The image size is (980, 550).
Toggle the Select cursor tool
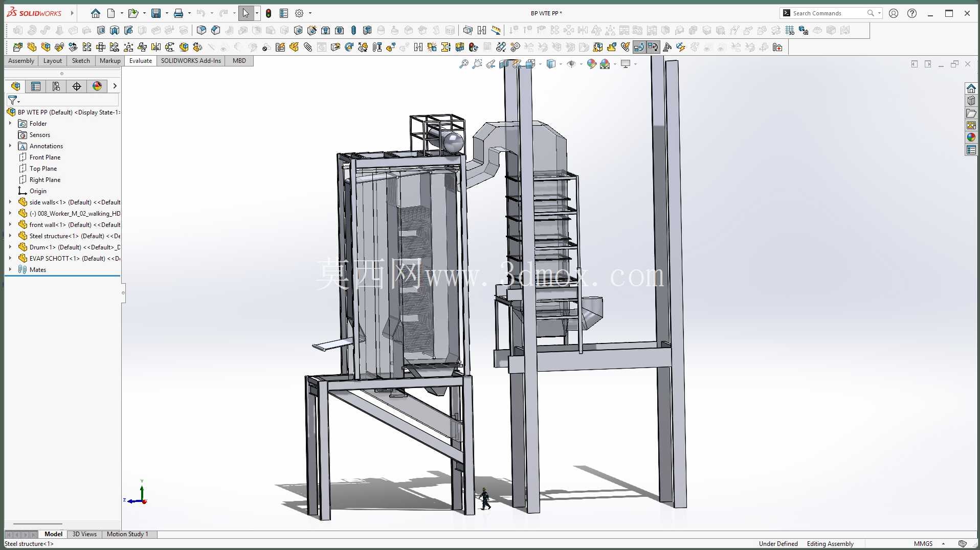pos(246,13)
